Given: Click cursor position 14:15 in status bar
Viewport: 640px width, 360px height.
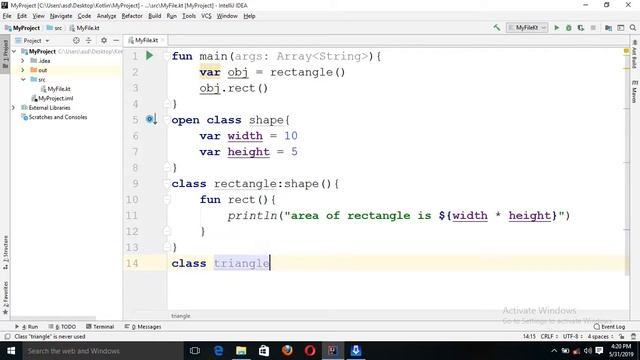Looking at the screenshot, I should pyautogui.click(x=529, y=337).
